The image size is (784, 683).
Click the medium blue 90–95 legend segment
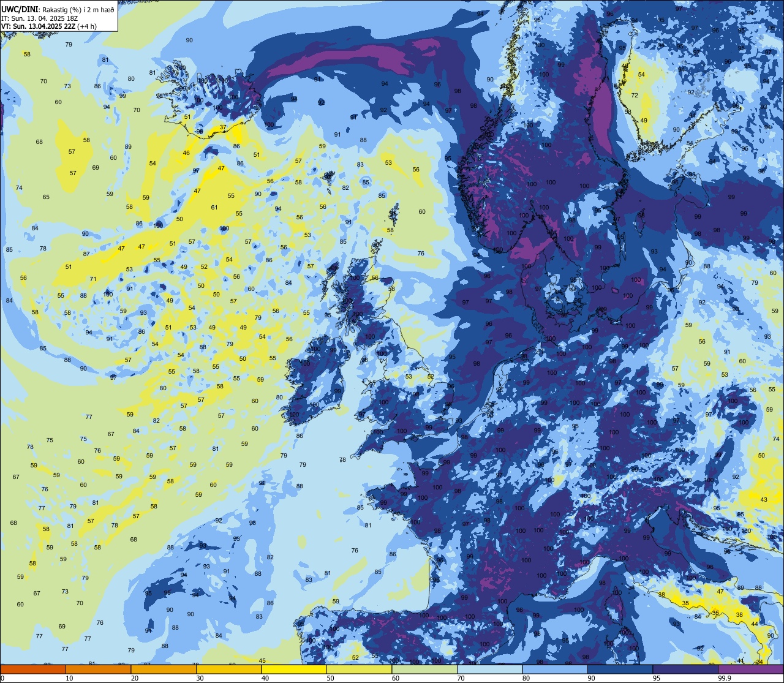click(x=620, y=669)
